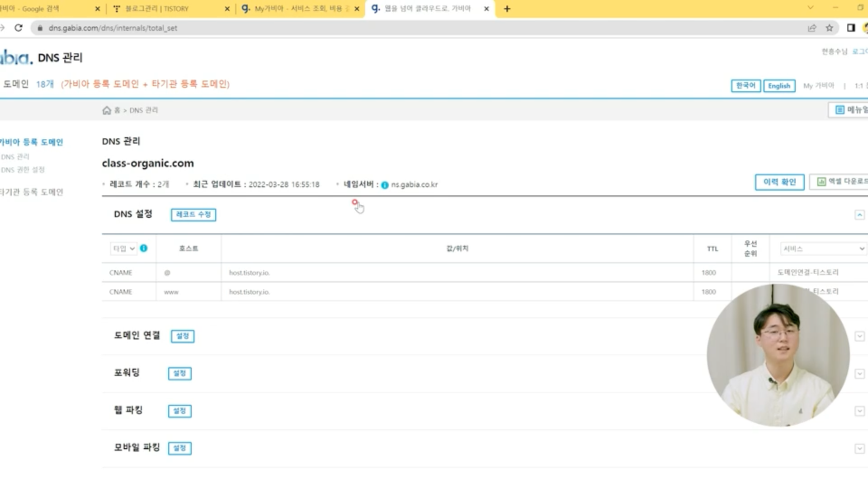Screen dimensions: 868x488
Task: Click the info icon beside nameserver
Action: coord(385,185)
